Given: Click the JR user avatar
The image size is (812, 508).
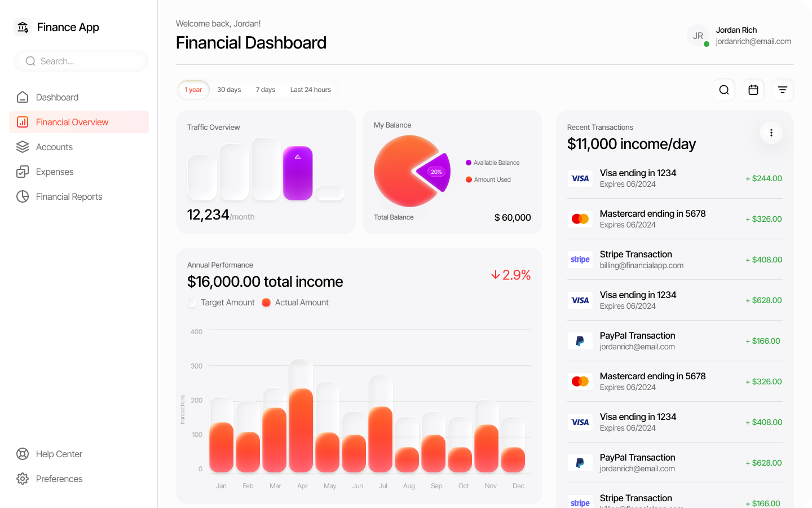Looking at the screenshot, I should 698,36.
